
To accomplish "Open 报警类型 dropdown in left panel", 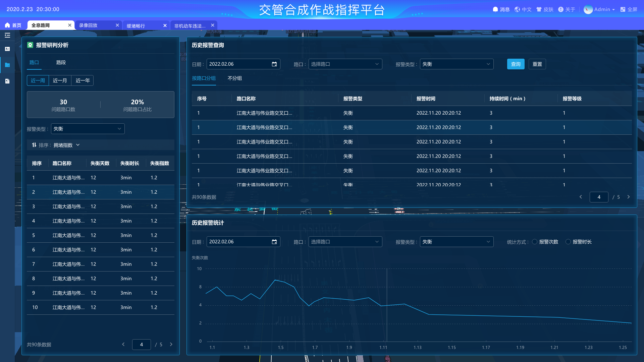I will click(x=88, y=129).
